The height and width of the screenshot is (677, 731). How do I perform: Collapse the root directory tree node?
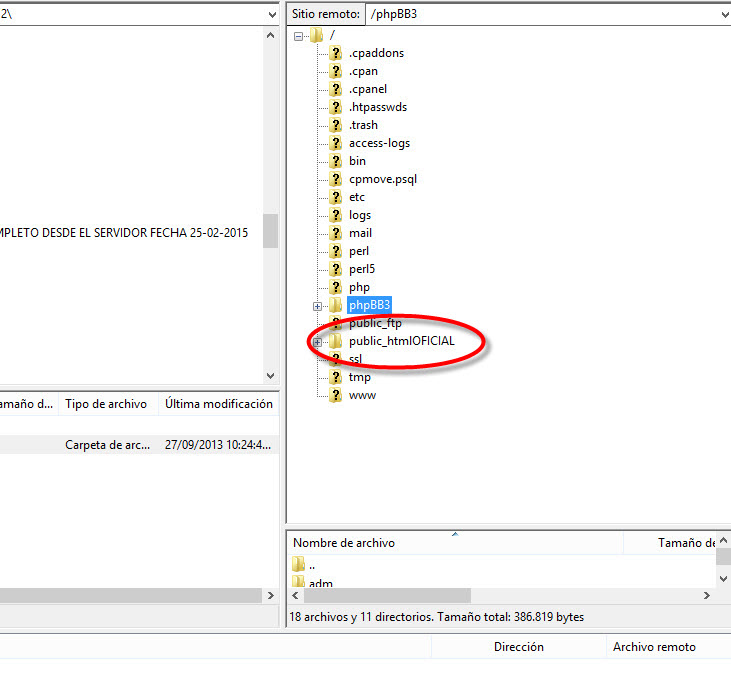(299, 35)
